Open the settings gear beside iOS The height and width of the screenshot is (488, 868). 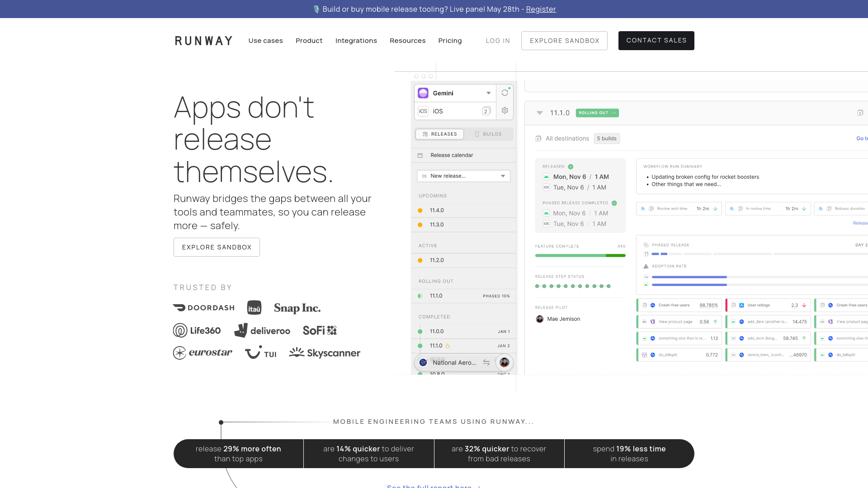point(505,111)
